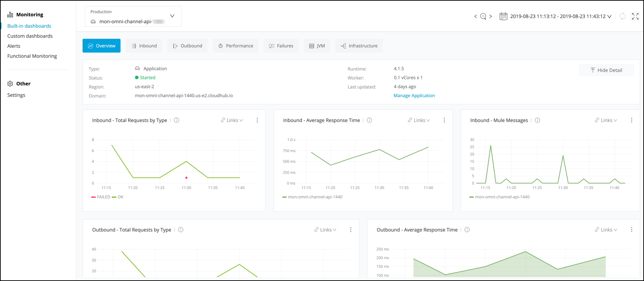This screenshot has width=644, height=281.
Task: Expand Links on Outbound Average Response Time
Action: [x=606, y=230]
